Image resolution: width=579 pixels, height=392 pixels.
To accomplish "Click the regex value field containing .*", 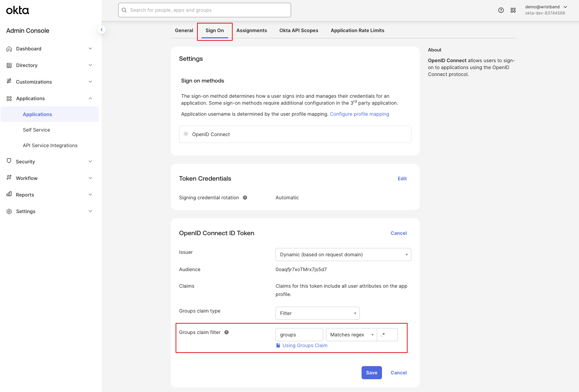I will tap(387, 335).
